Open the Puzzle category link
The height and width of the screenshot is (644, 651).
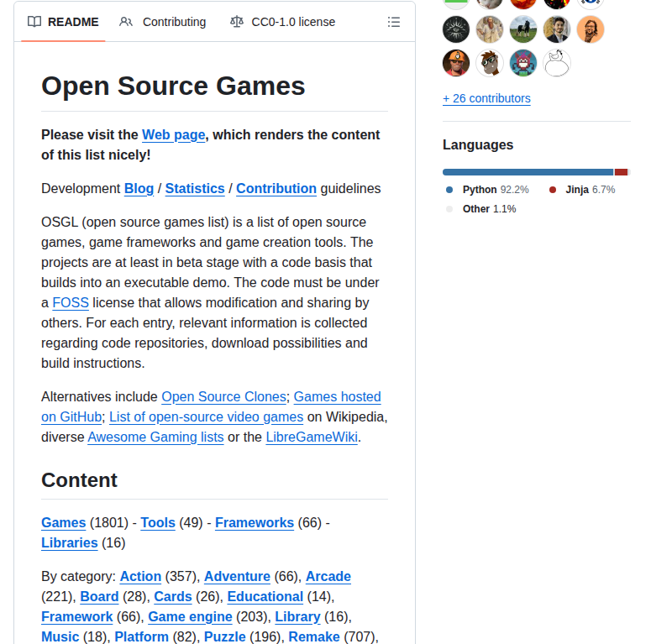[x=224, y=636]
